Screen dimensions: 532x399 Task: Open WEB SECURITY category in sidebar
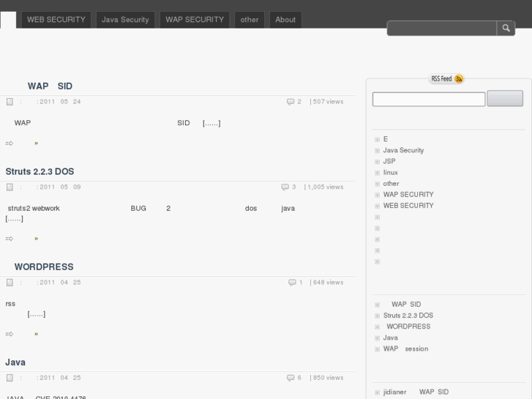408,206
